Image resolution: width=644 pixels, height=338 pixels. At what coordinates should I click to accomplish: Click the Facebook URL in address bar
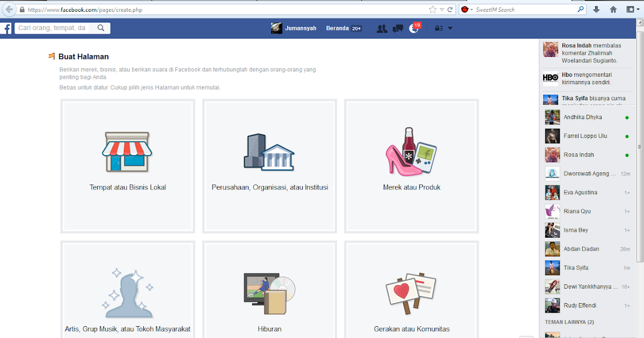point(85,10)
